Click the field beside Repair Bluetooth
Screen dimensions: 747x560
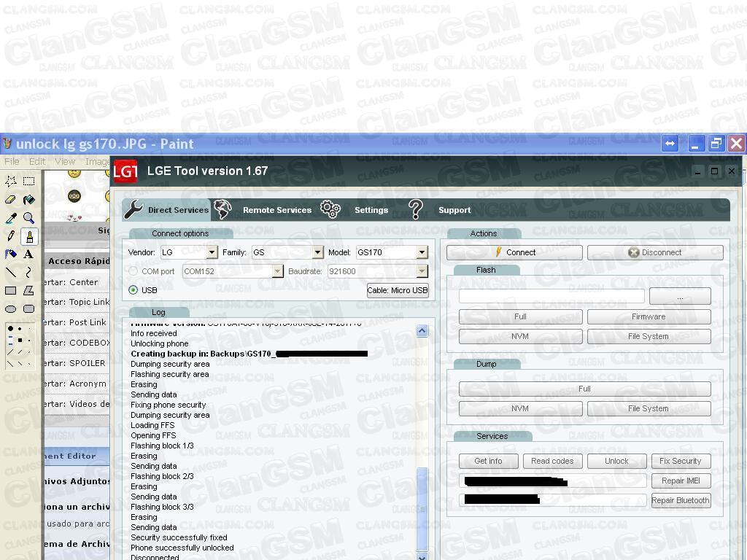click(553, 500)
